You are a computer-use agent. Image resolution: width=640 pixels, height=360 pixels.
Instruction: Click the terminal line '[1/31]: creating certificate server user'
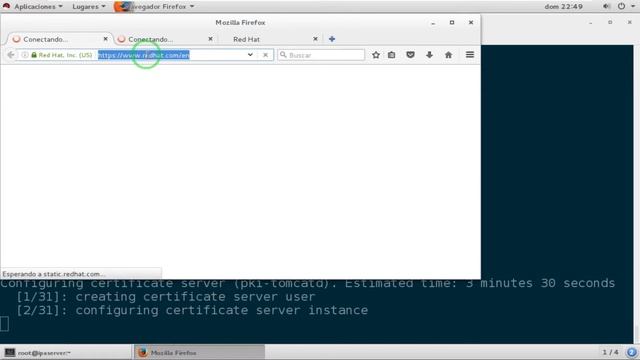(166, 297)
